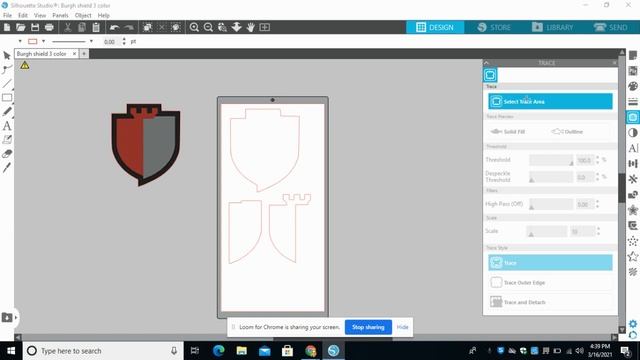Paste using clipboard icon

click(x=96, y=27)
